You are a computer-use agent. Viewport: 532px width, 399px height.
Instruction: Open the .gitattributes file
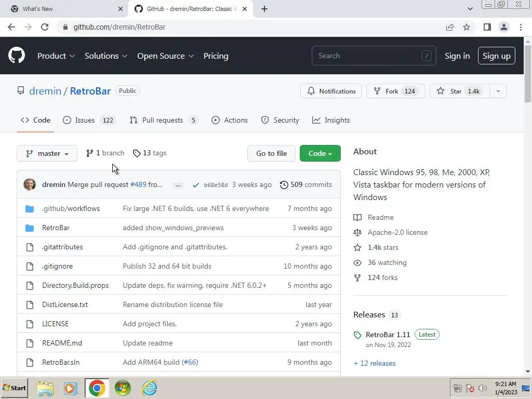point(62,247)
